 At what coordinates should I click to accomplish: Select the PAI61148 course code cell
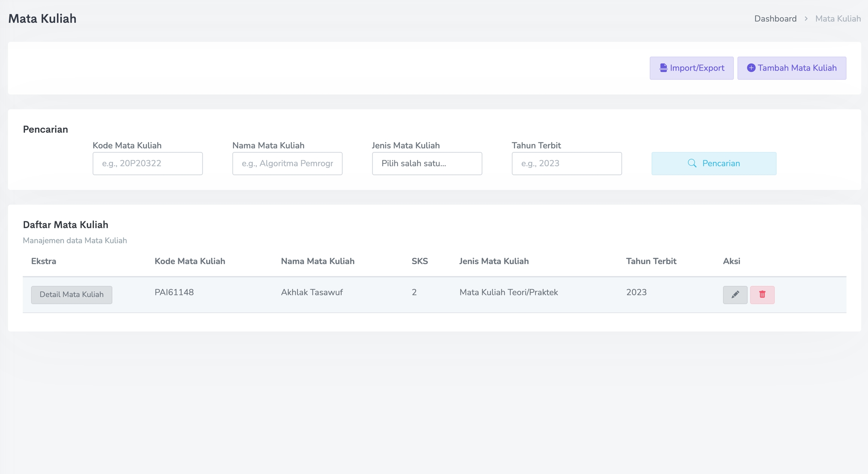click(x=174, y=292)
